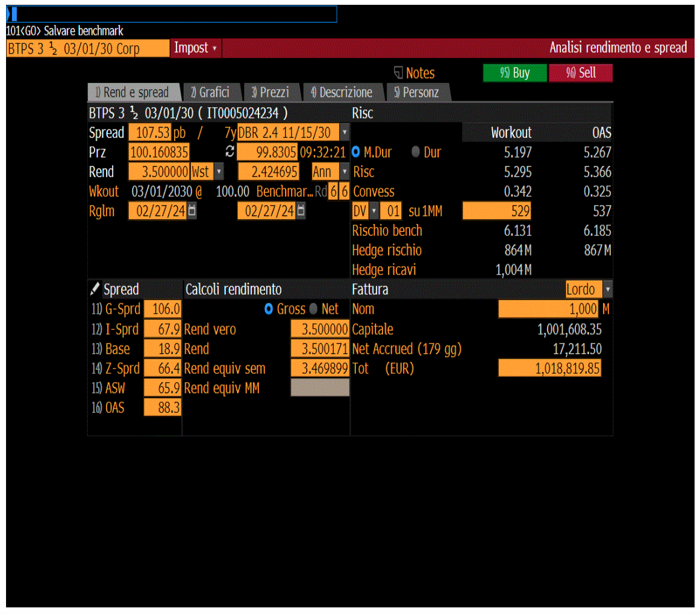
Task: Open the Impost dropdown
Action: (x=195, y=48)
